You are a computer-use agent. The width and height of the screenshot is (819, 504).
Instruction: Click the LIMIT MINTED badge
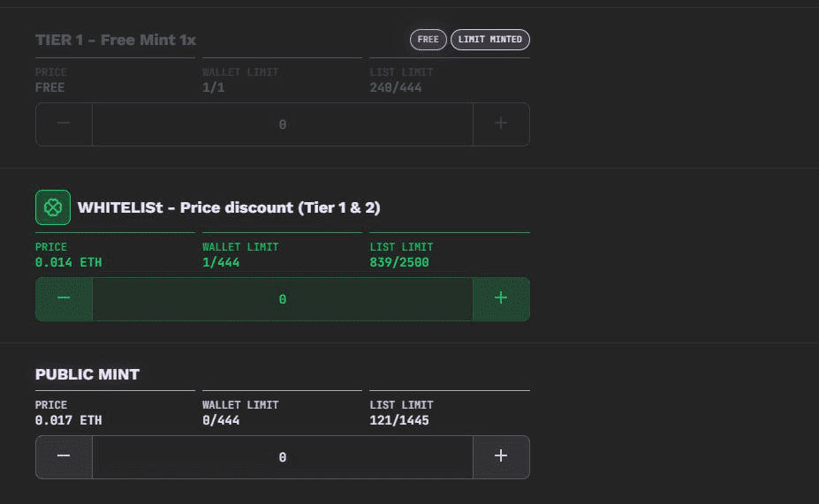point(490,40)
